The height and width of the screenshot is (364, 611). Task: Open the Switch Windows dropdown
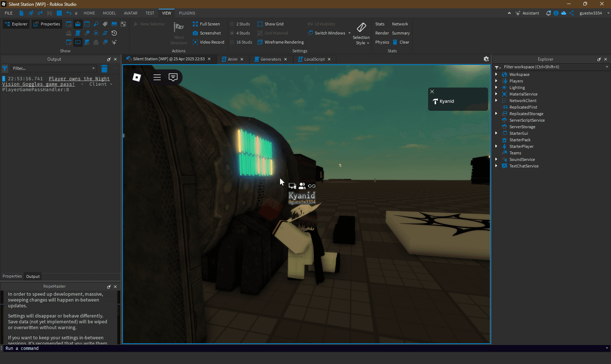(x=329, y=33)
